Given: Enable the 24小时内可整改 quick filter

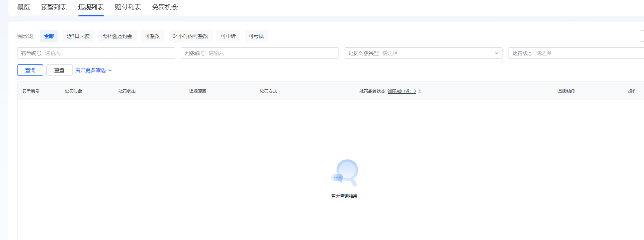Looking at the screenshot, I should pyautogui.click(x=190, y=36).
